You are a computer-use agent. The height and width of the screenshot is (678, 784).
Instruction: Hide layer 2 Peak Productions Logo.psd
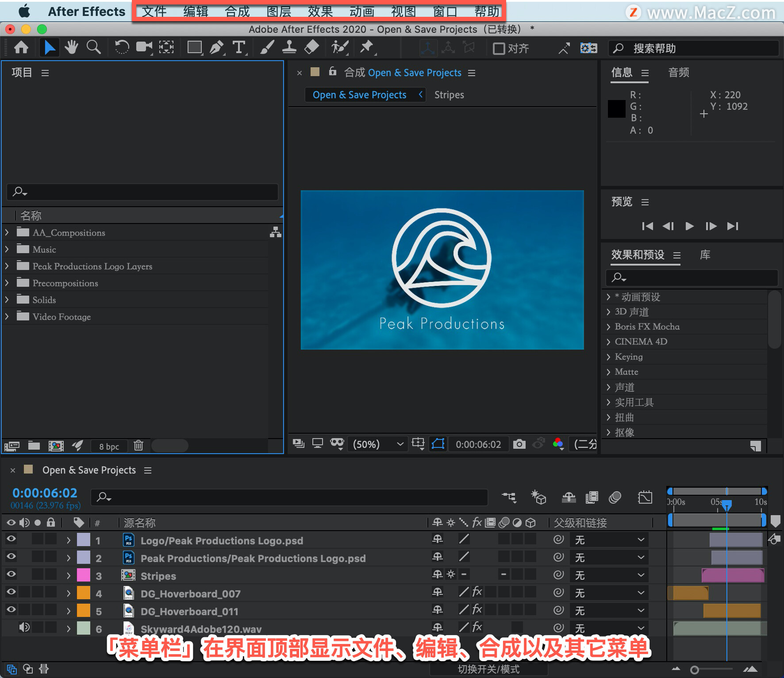11,556
